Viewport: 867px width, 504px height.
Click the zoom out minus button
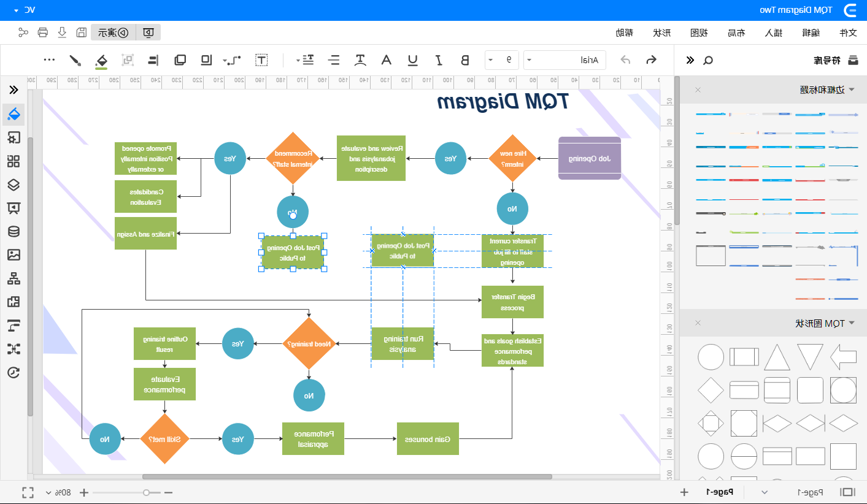pos(169,492)
